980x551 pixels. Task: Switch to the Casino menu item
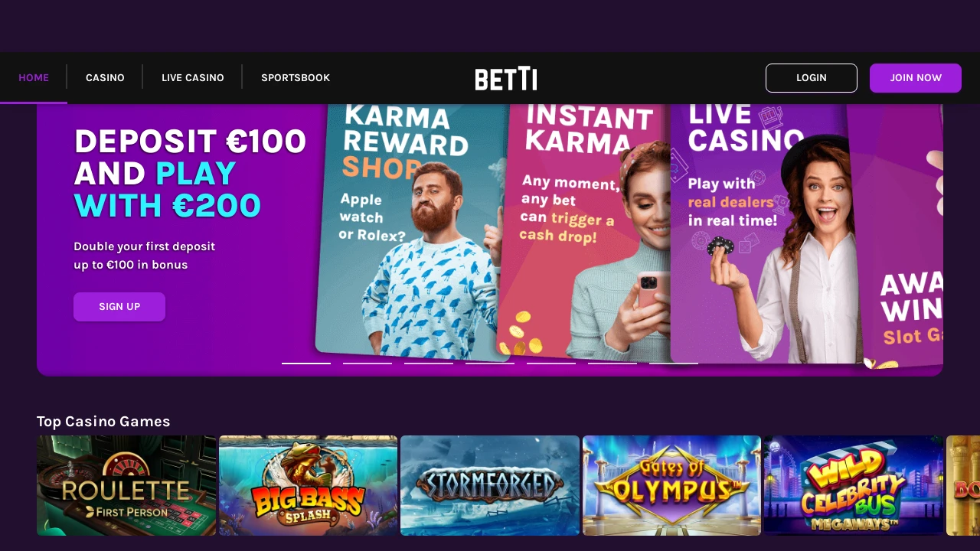coord(105,78)
